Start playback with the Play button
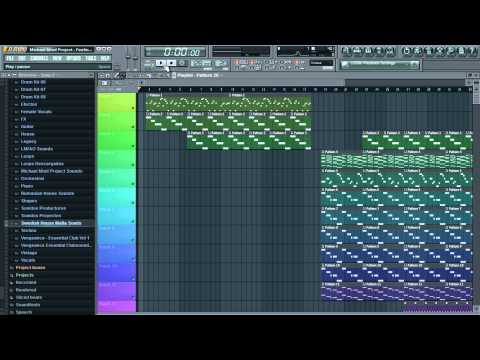 [161, 63]
